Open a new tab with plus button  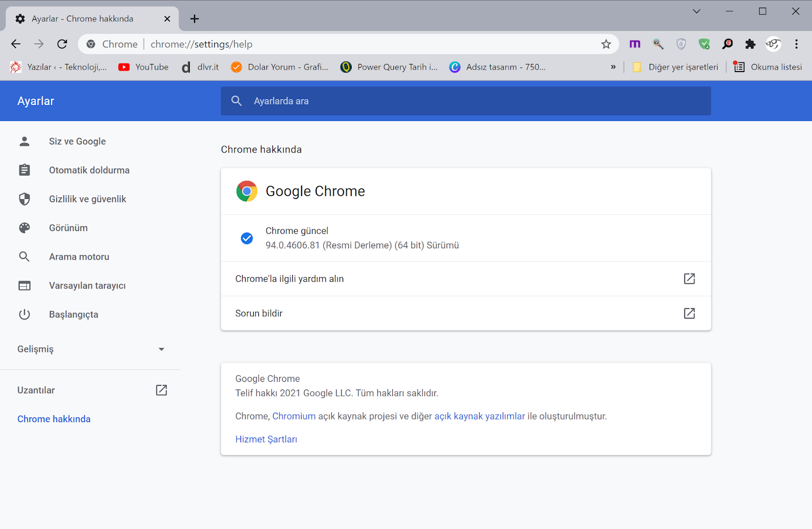(194, 19)
